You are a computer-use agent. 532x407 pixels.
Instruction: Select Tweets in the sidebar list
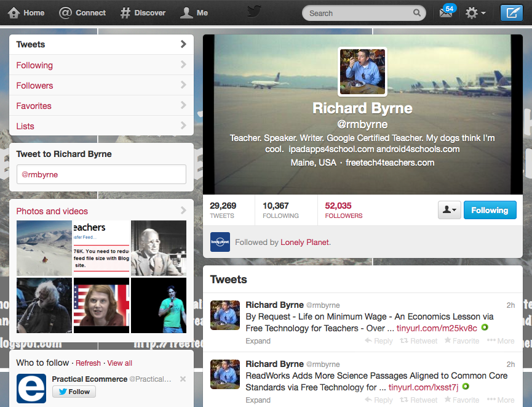(101, 44)
